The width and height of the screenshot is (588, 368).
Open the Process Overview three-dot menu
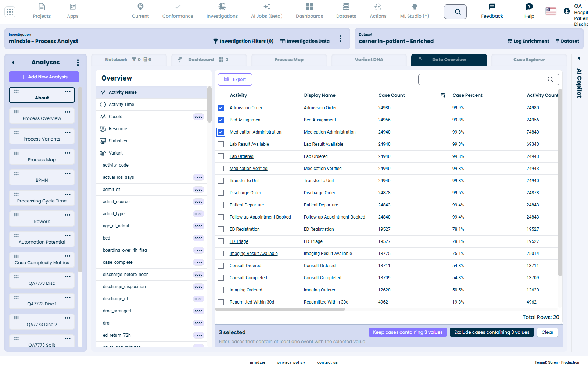click(x=68, y=112)
